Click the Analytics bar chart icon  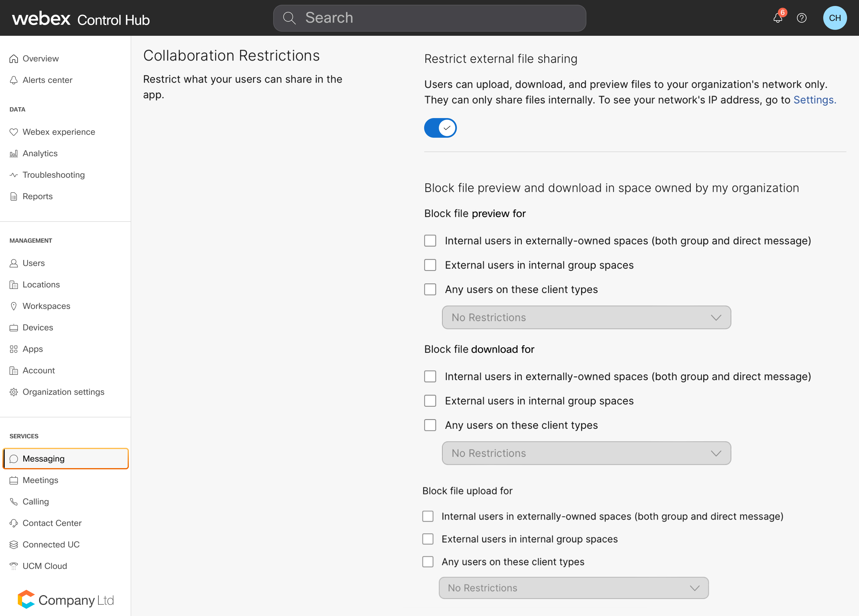pos(14,154)
